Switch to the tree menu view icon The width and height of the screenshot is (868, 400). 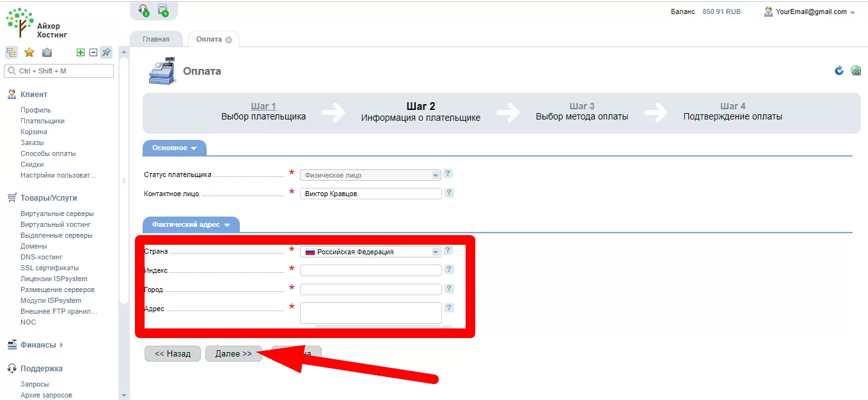(x=11, y=52)
